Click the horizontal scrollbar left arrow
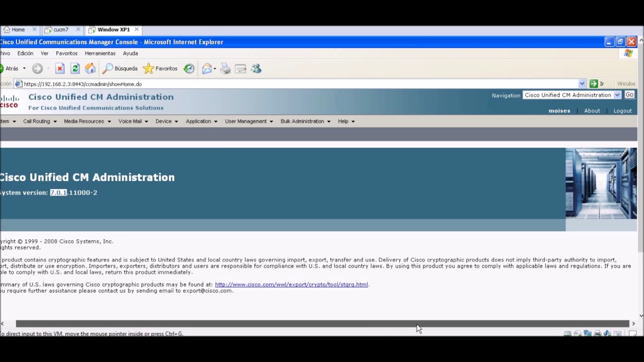The height and width of the screenshot is (362, 644). (x=3, y=324)
